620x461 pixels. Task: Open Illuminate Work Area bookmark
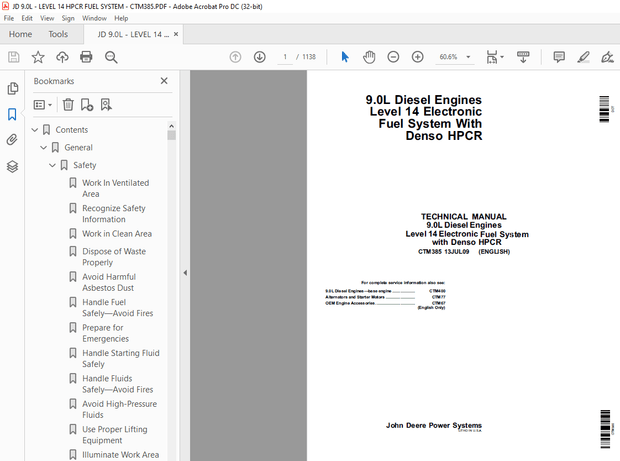click(121, 455)
